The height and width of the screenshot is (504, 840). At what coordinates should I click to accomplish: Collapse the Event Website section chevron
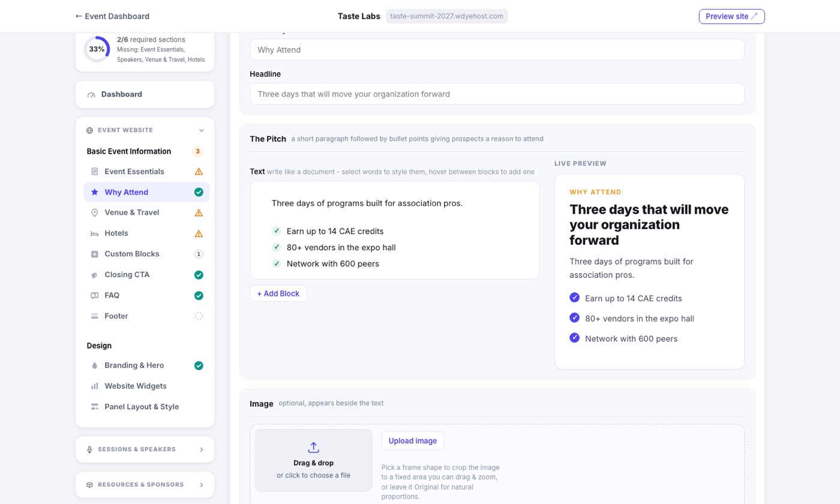tap(202, 130)
